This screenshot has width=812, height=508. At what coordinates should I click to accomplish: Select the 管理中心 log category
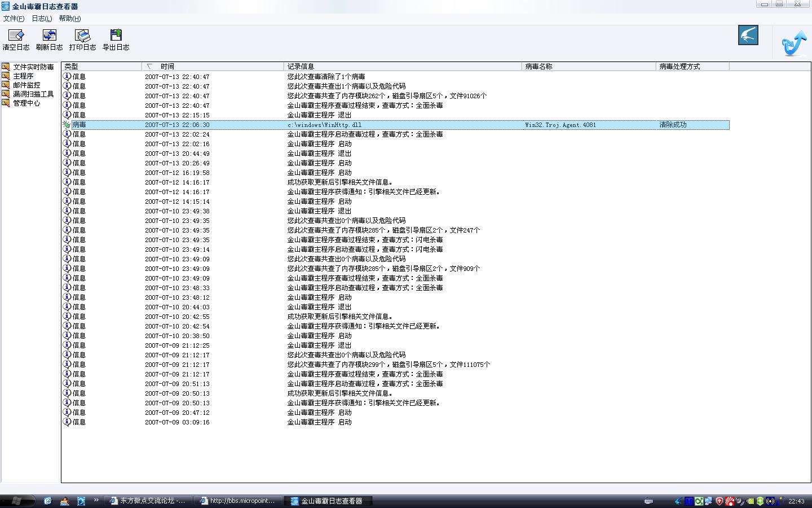click(x=27, y=103)
